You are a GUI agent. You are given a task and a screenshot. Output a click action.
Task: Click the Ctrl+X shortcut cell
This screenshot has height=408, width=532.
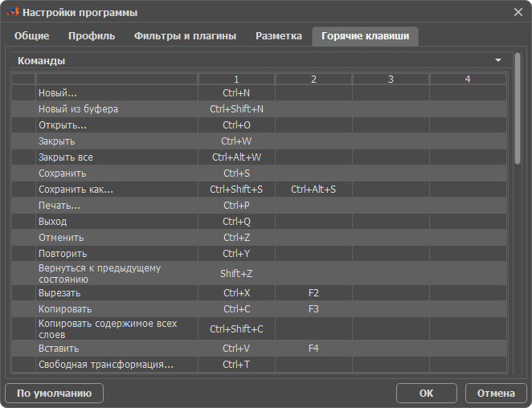coord(236,293)
